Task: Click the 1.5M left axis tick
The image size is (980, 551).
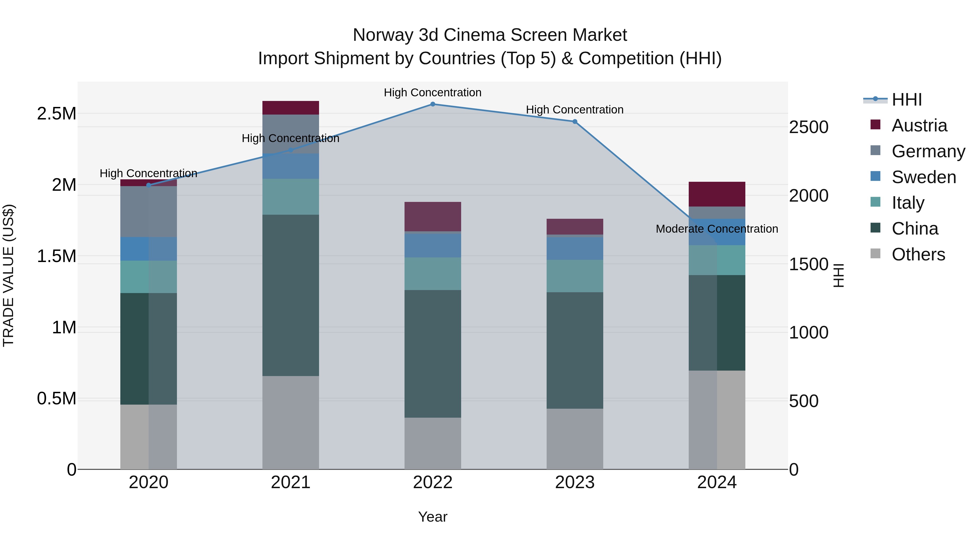Action: 57,256
